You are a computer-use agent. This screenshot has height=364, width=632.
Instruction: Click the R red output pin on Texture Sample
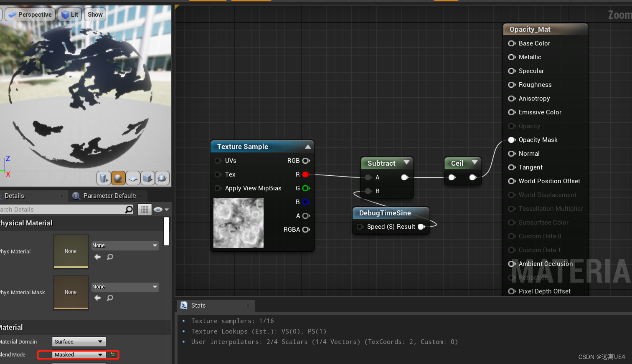click(x=306, y=174)
